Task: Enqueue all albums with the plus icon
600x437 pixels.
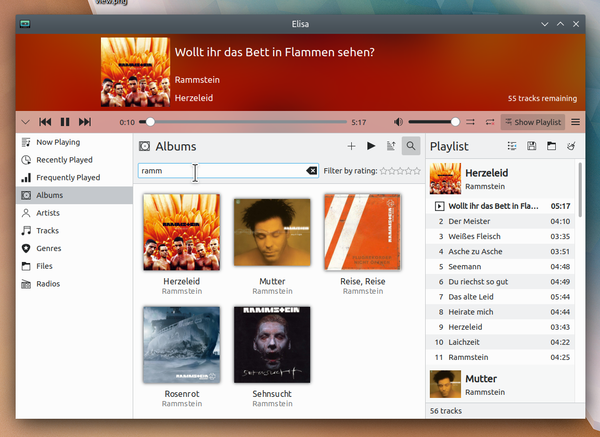Action: [x=351, y=146]
